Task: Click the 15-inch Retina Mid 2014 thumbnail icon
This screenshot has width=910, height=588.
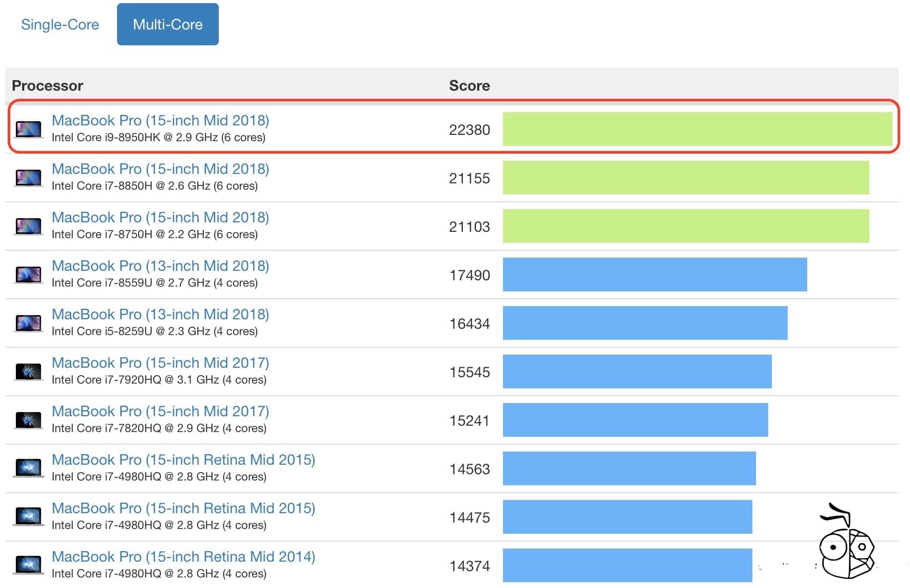Action: tap(29, 565)
